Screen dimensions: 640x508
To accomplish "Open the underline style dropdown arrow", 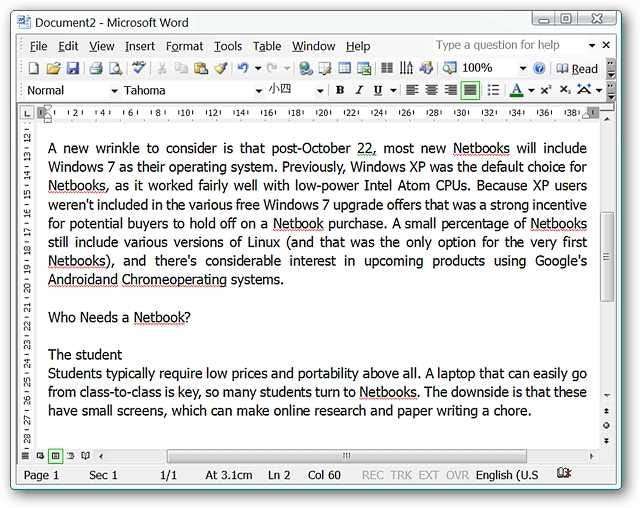I will coord(393,91).
